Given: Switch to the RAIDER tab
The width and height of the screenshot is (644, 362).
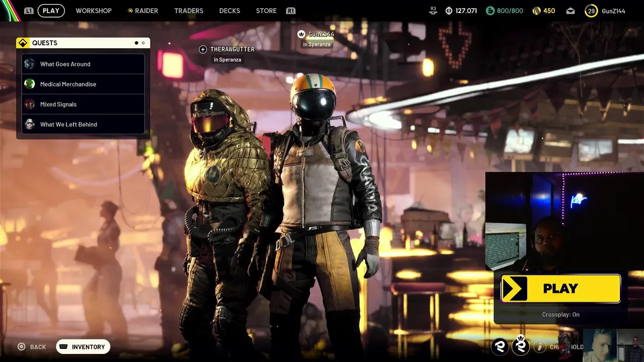Looking at the screenshot, I should (x=143, y=11).
